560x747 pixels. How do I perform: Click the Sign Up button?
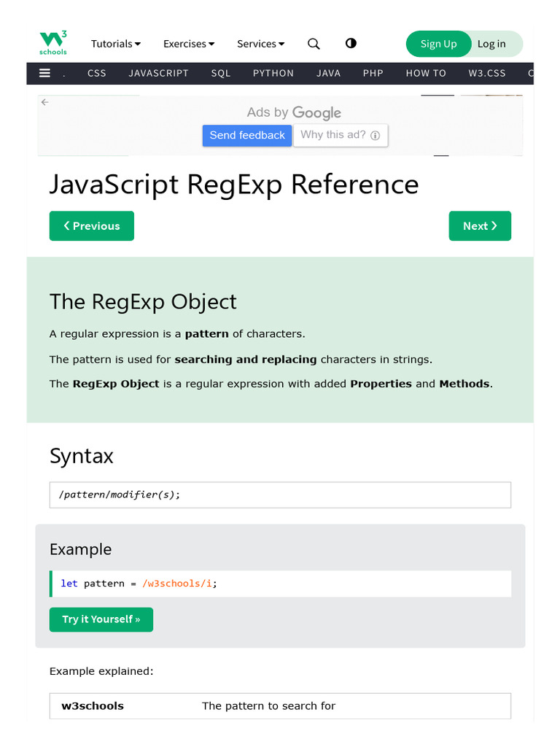438,44
